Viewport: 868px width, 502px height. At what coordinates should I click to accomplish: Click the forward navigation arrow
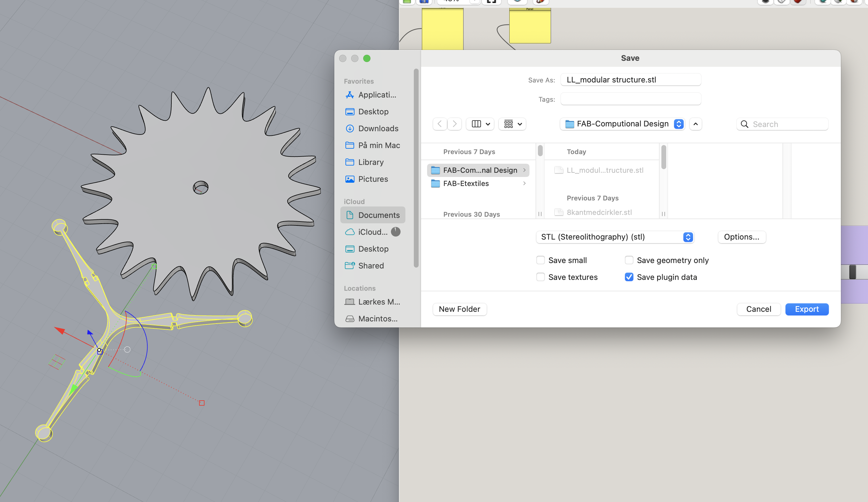455,124
